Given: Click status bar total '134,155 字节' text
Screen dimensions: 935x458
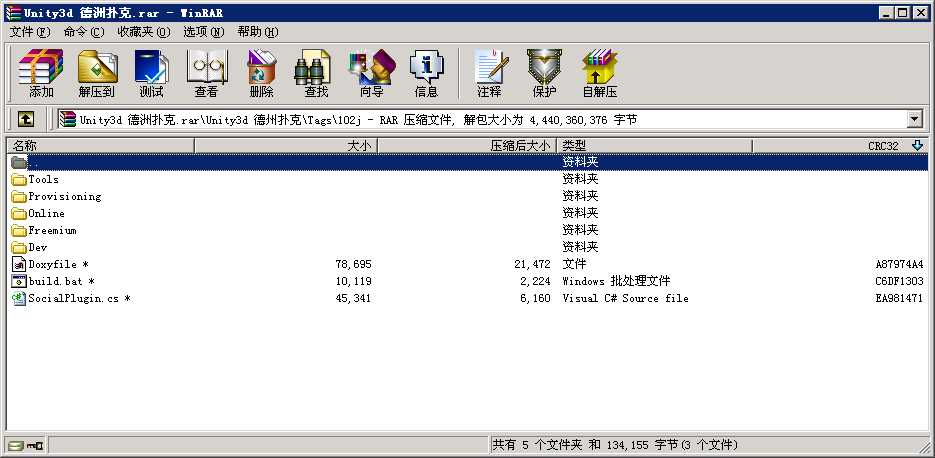Looking at the screenshot, I should pyautogui.click(x=642, y=445).
